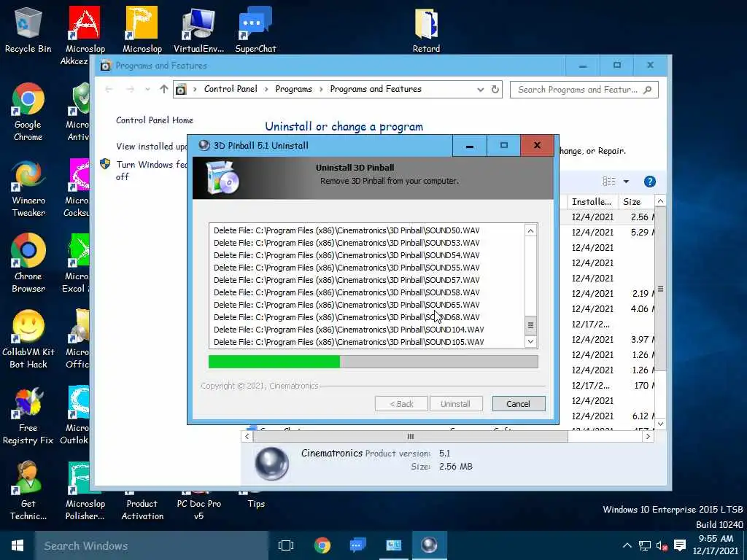Open the VirtualEnv desktop shortcut
747x560 pixels.
click(x=198, y=29)
